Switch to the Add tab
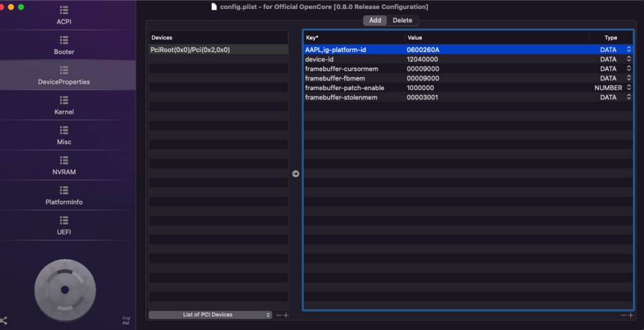644x330 pixels. 375,20
